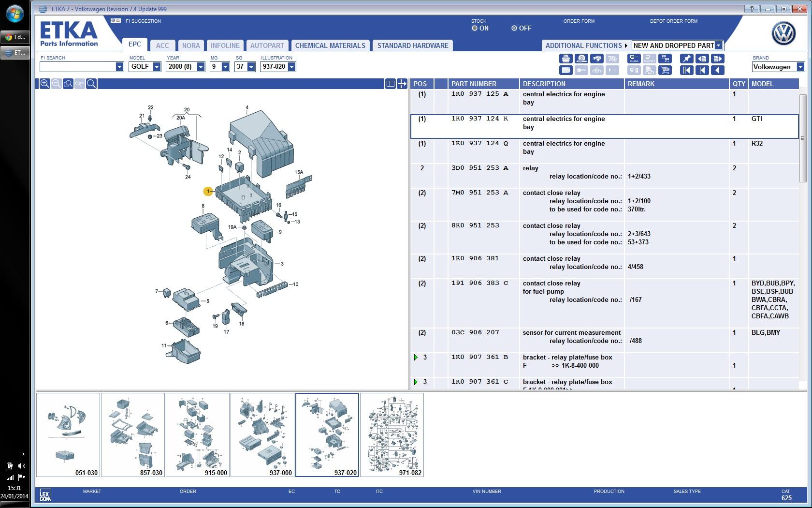812x508 pixels.
Task: Click the DESCRIPTION column header
Action: (572, 84)
